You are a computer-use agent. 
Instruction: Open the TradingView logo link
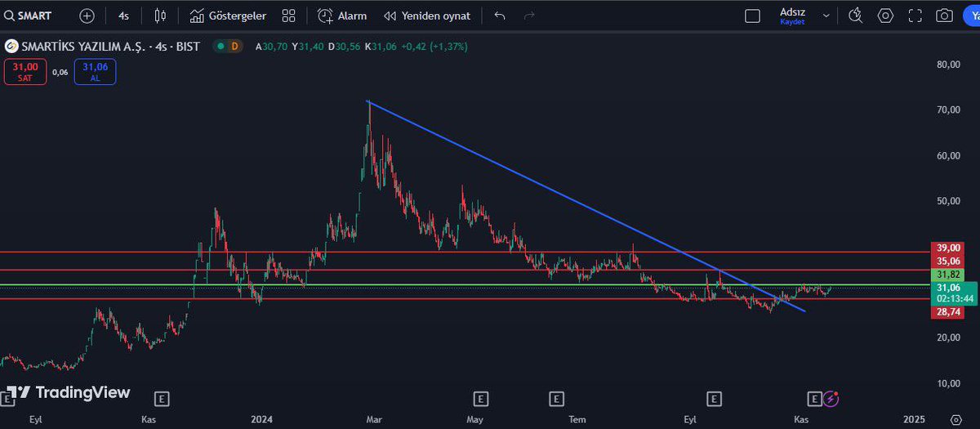pyautogui.click(x=69, y=392)
